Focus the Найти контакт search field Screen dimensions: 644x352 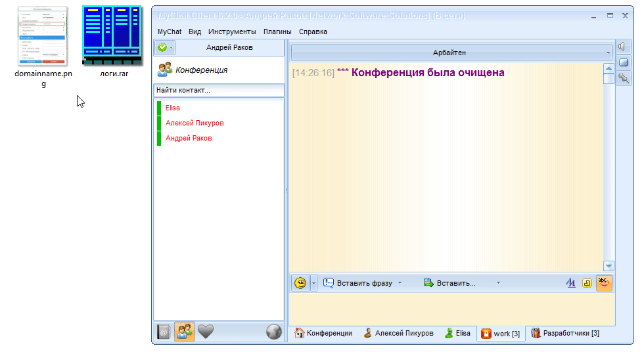[x=218, y=90]
